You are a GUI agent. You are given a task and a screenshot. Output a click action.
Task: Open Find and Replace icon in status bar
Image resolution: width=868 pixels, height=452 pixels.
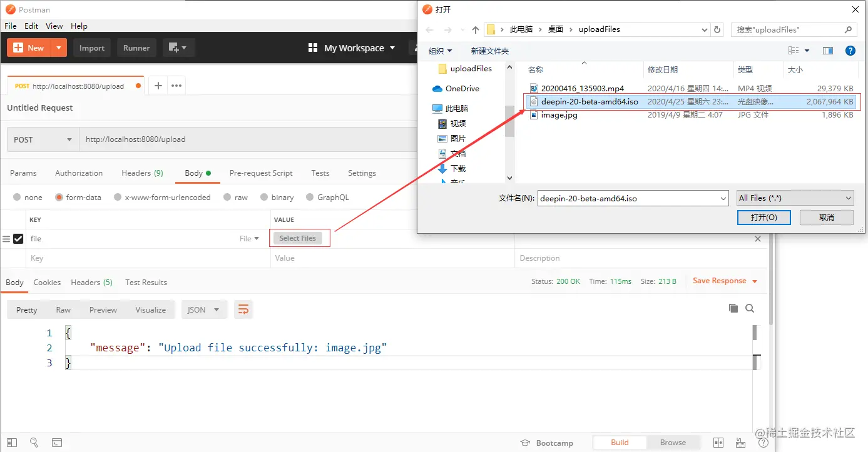34,443
